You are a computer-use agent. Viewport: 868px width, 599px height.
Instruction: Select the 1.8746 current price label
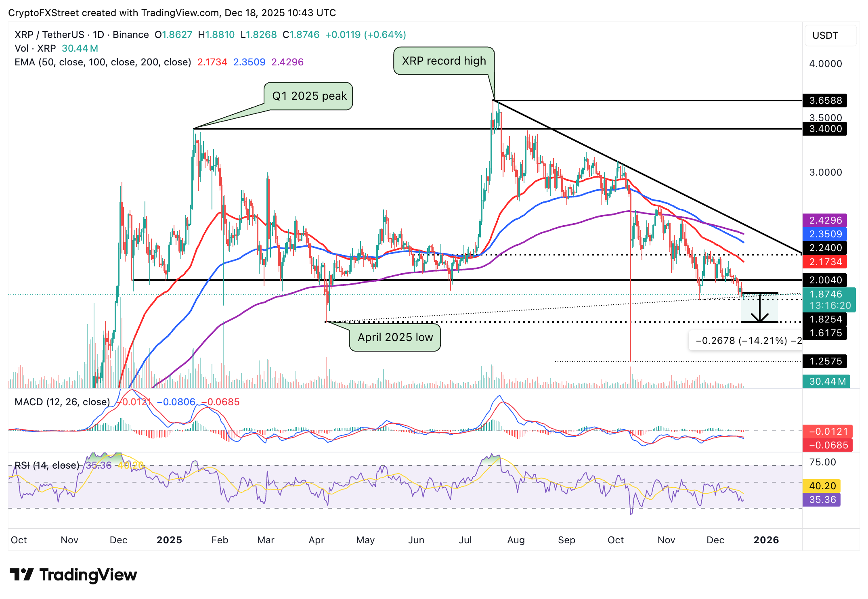(825, 294)
